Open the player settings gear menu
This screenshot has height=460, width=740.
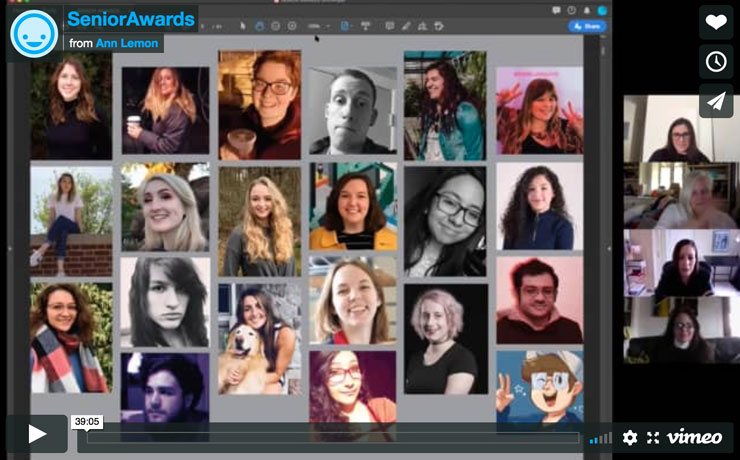[629, 437]
